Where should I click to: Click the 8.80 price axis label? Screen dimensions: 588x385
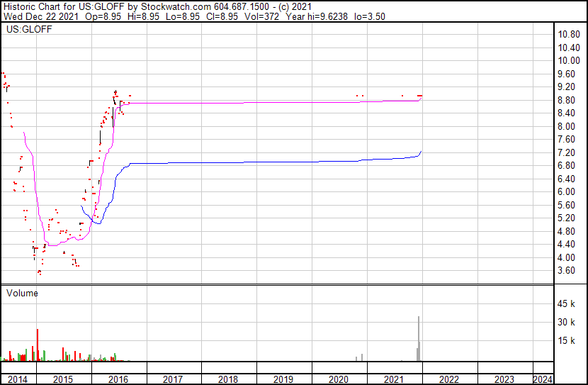566,100
